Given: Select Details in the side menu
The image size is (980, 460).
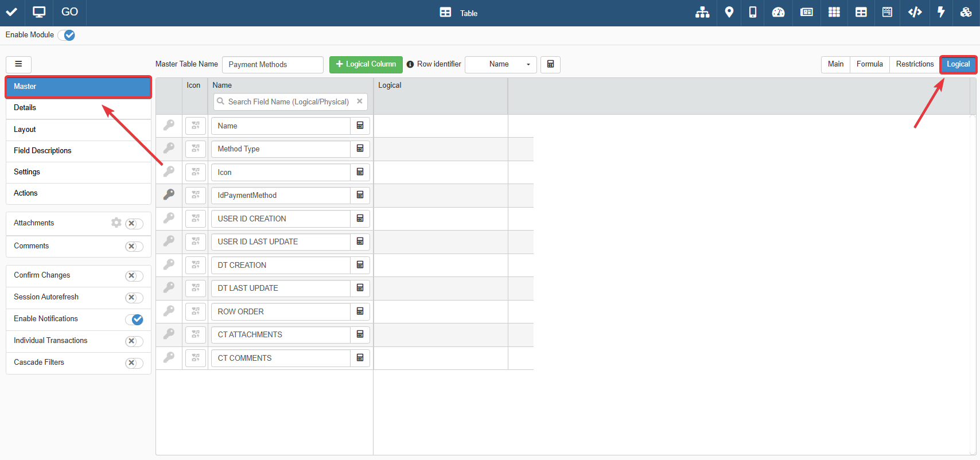Looking at the screenshot, I should coord(79,108).
